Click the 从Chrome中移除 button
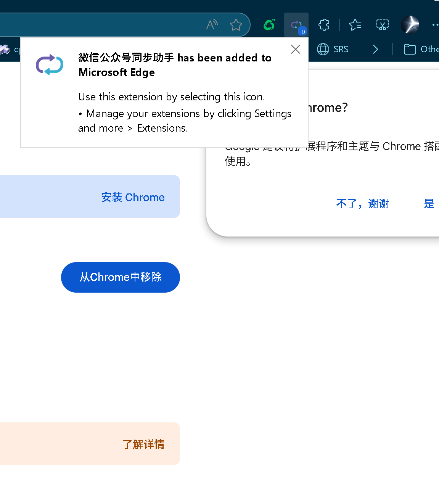 coord(121,277)
